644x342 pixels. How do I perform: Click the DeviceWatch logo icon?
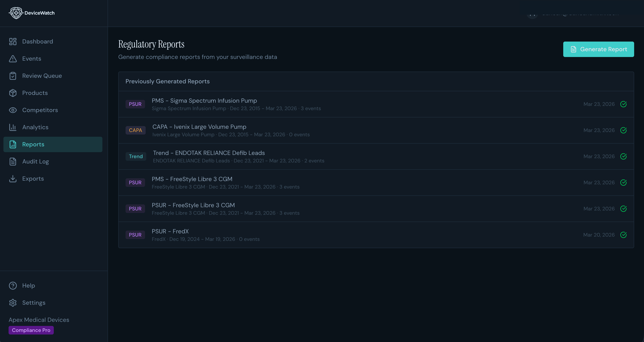click(16, 13)
